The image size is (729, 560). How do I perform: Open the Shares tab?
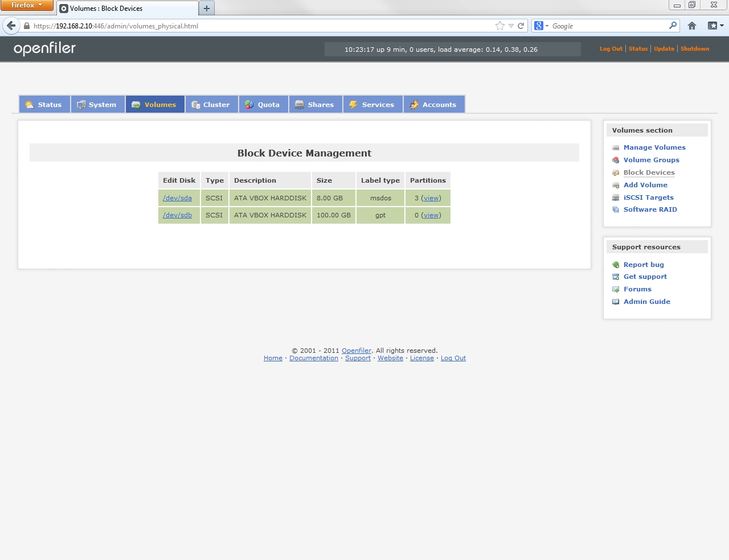click(x=315, y=105)
